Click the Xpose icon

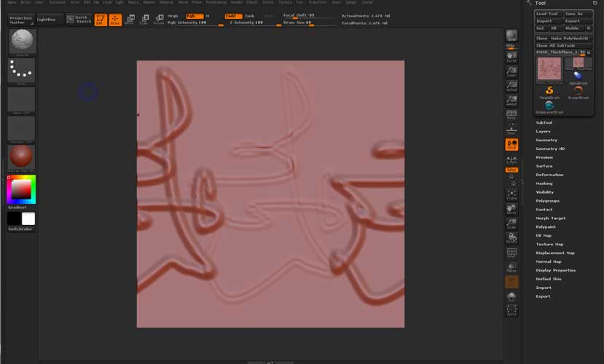point(511,311)
